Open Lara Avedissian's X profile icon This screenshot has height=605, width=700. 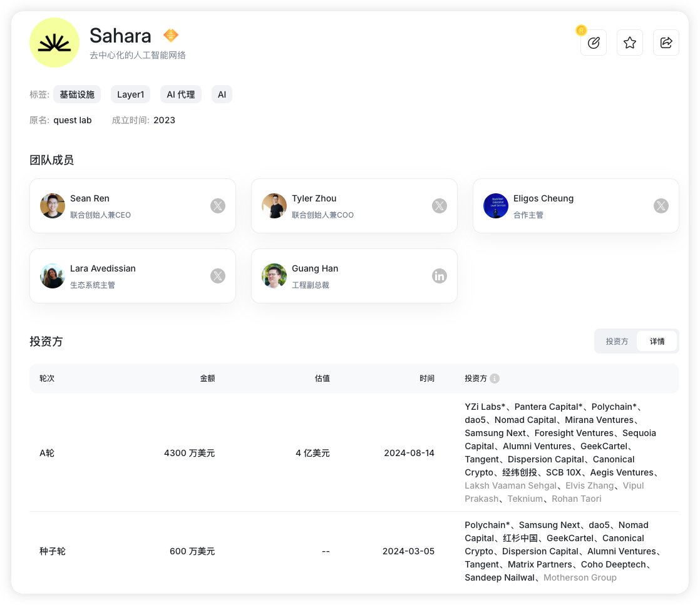[218, 276]
